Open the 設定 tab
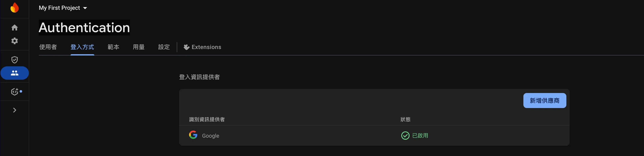This screenshot has height=156, width=644. pos(164,47)
